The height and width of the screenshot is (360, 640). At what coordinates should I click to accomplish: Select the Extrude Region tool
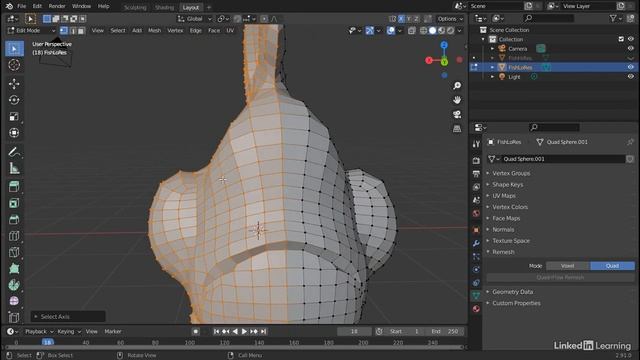(14, 187)
